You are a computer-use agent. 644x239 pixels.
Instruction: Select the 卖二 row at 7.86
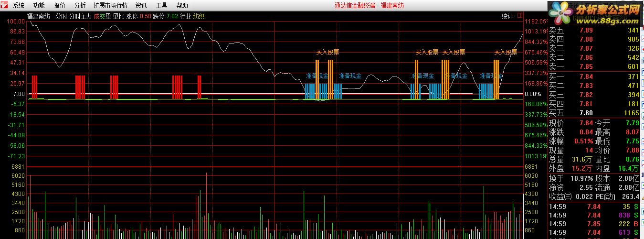pyautogui.click(x=594, y=58)
